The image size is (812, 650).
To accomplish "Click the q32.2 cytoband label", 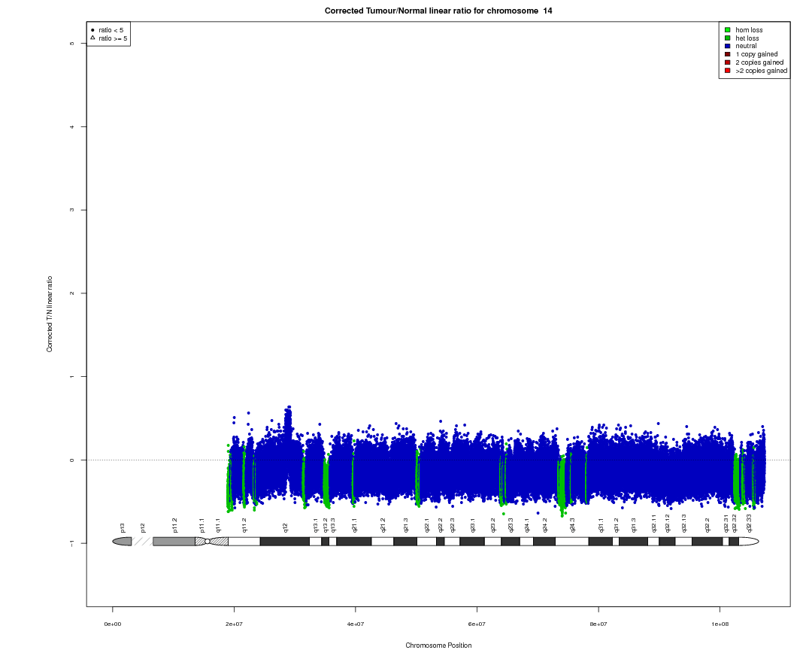I will point(707,526).
